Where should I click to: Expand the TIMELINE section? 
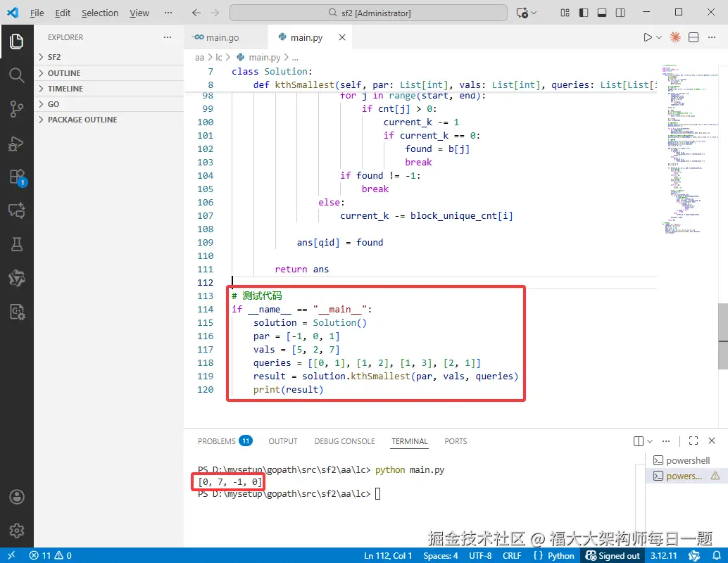point(108,89)
